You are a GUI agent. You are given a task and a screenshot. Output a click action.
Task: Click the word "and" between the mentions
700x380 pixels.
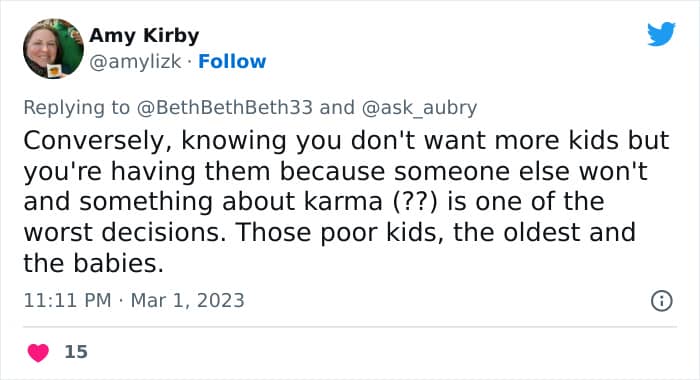point(337,108)
